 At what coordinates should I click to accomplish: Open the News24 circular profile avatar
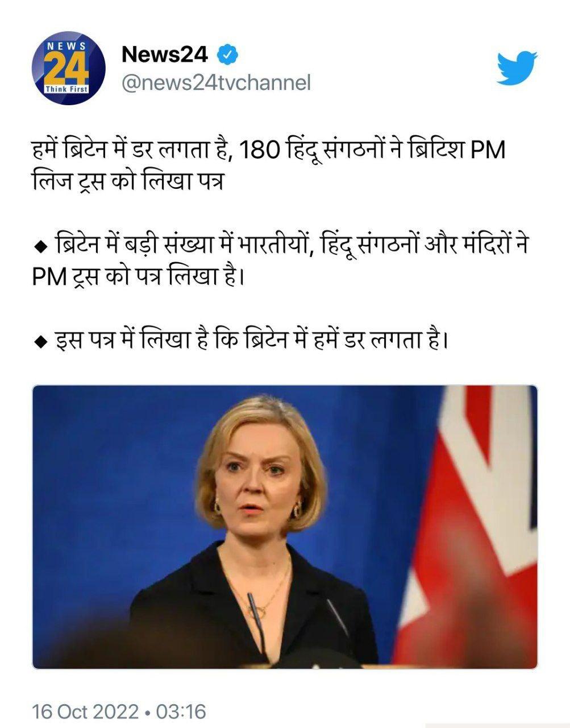69,68
